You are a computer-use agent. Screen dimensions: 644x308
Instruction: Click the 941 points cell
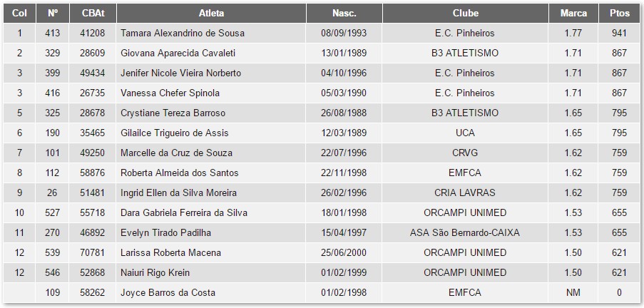tap(619, 33)
